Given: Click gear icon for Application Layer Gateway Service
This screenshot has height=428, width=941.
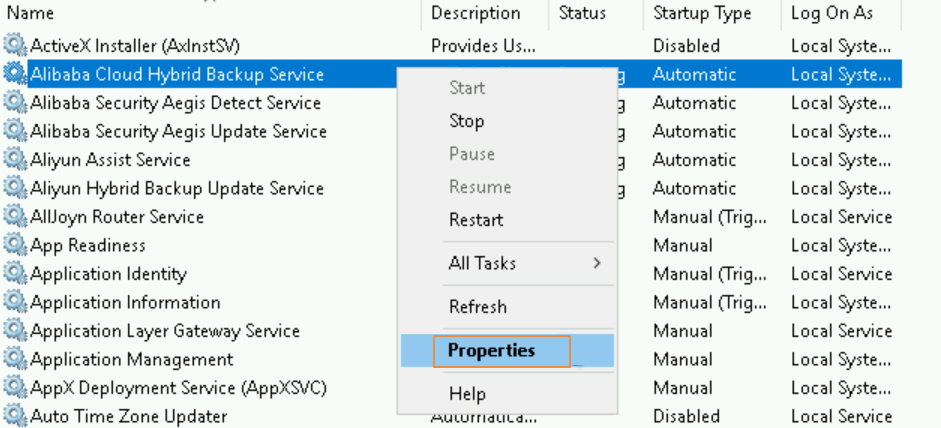Looking at the screenshot, I should click(14, 331).
